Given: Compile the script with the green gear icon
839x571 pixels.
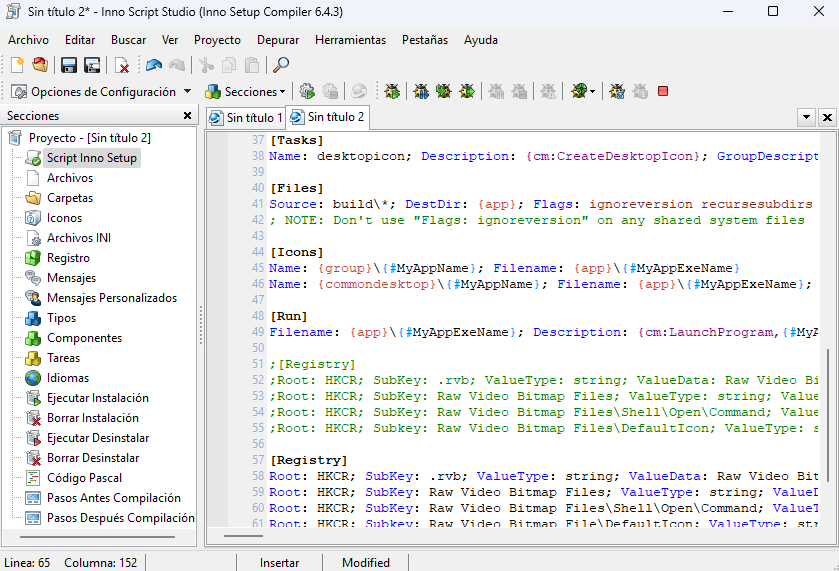Looking at the screenshot, I should click(x=307, y=91).
